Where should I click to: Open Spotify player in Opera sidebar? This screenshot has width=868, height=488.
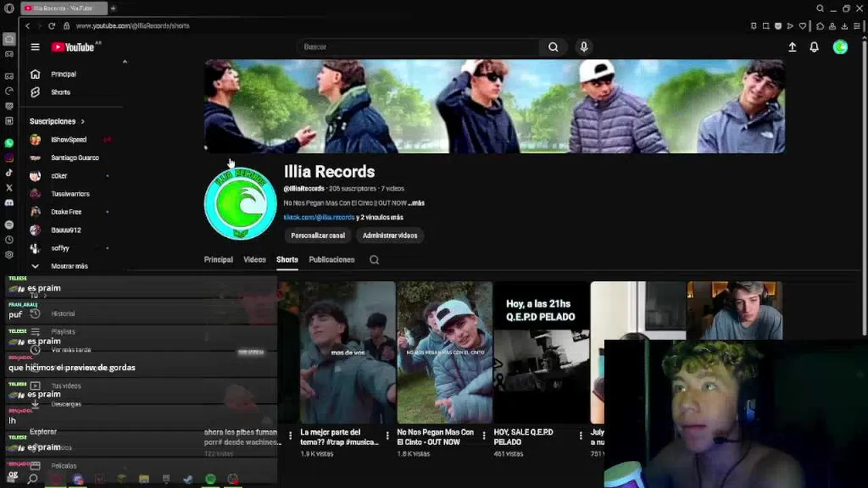[x=9, y=224]
